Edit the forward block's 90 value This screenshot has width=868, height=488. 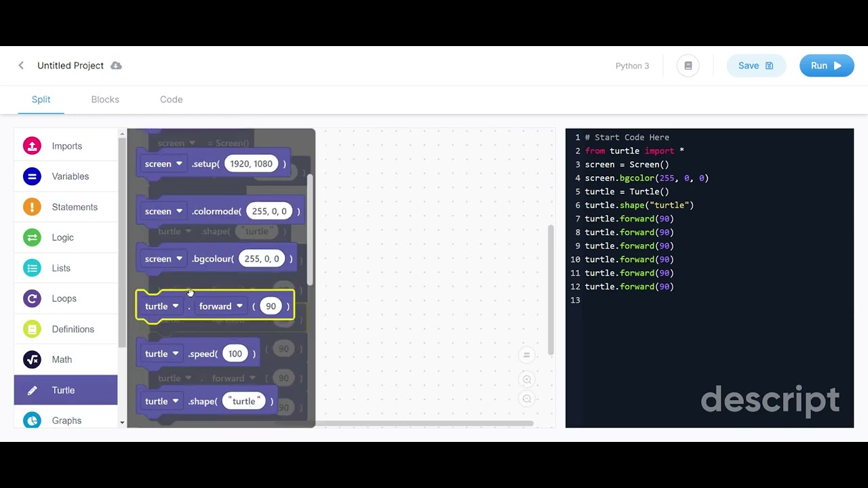[271, 306]
